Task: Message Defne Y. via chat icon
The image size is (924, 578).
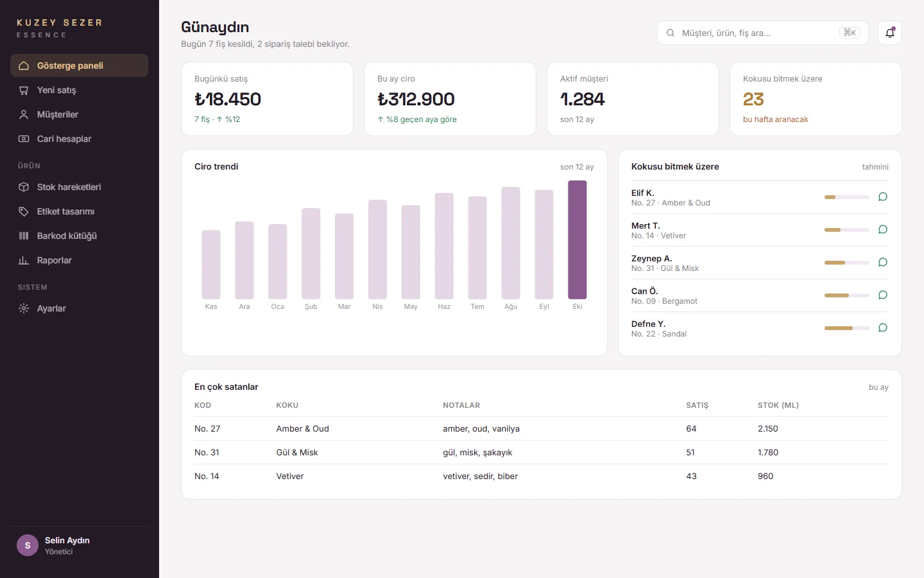Action: pos(883,328)
